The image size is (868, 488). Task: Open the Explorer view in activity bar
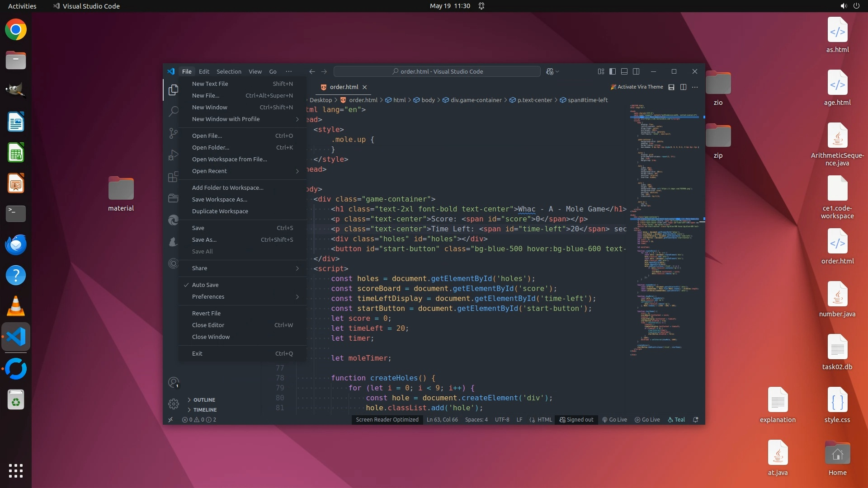pos(173,90)
